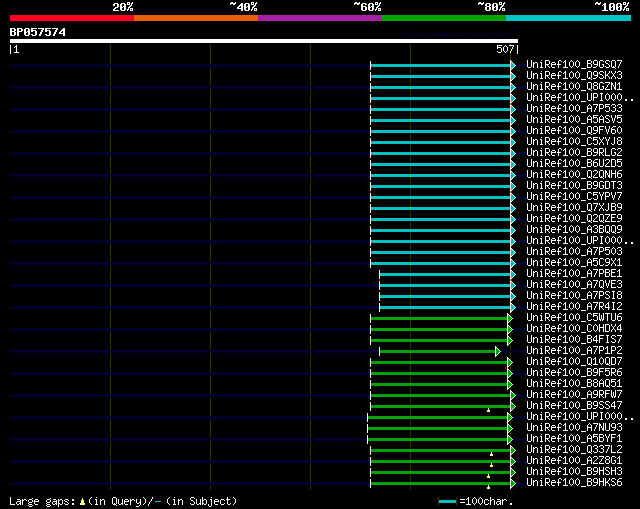Viewport: 640px width, 509px height.
Task: Click the arrowhead ending the UniRef100_B9HKS6 bar
Action: coord(513,484)
